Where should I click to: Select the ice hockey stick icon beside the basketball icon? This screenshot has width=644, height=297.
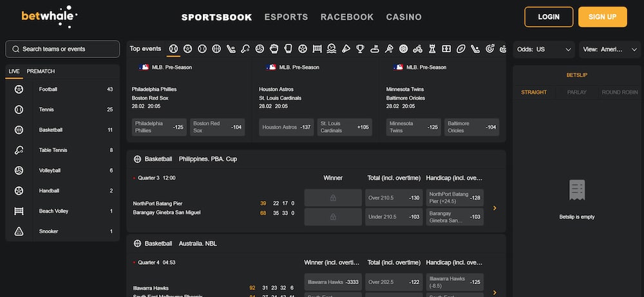coord(231,49)
